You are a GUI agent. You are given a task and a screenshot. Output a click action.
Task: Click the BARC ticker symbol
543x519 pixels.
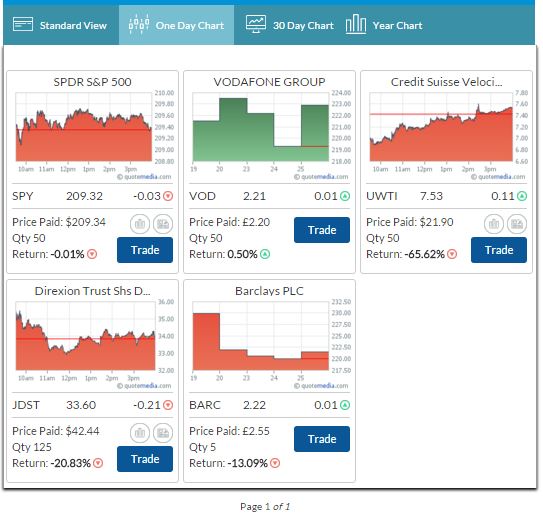(205, 405)
